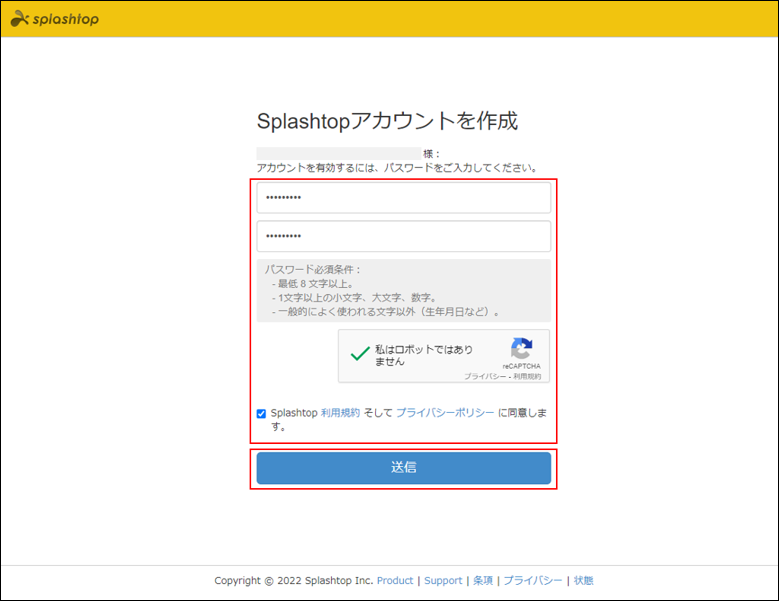Open the Support footer link

443,580
